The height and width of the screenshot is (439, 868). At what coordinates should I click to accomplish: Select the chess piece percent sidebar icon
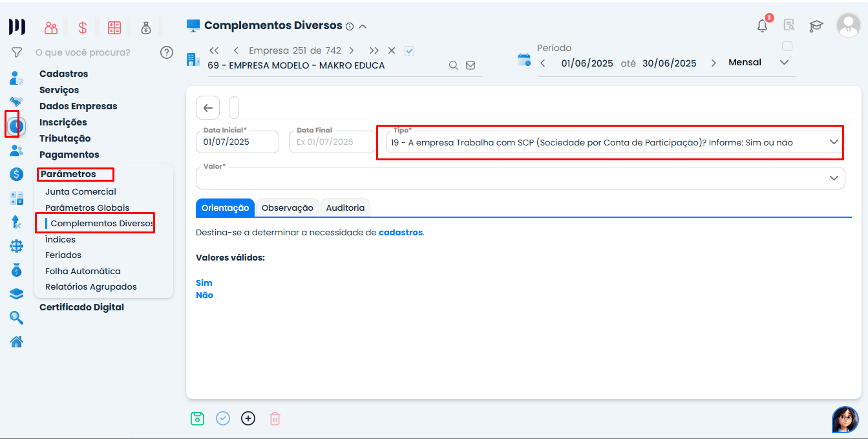(17, 222)
